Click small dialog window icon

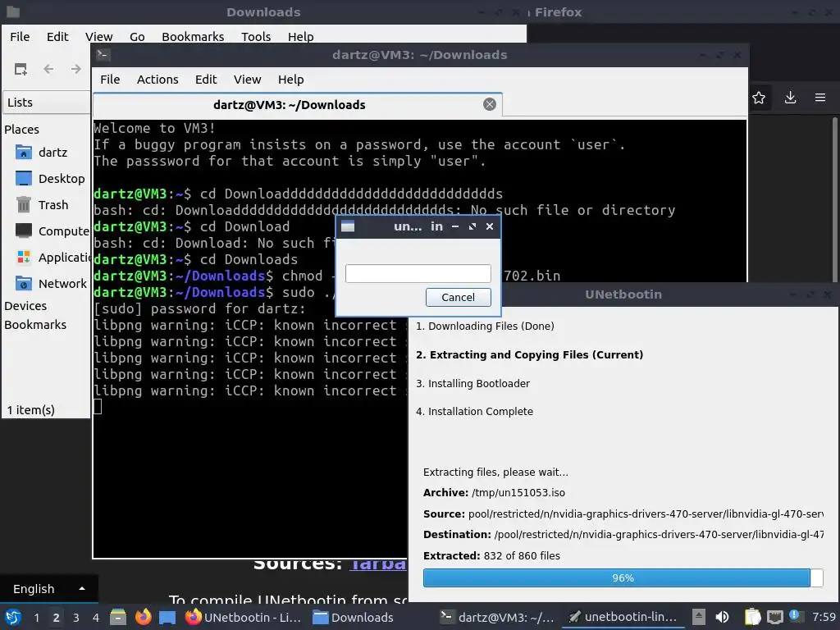point(348,226)
